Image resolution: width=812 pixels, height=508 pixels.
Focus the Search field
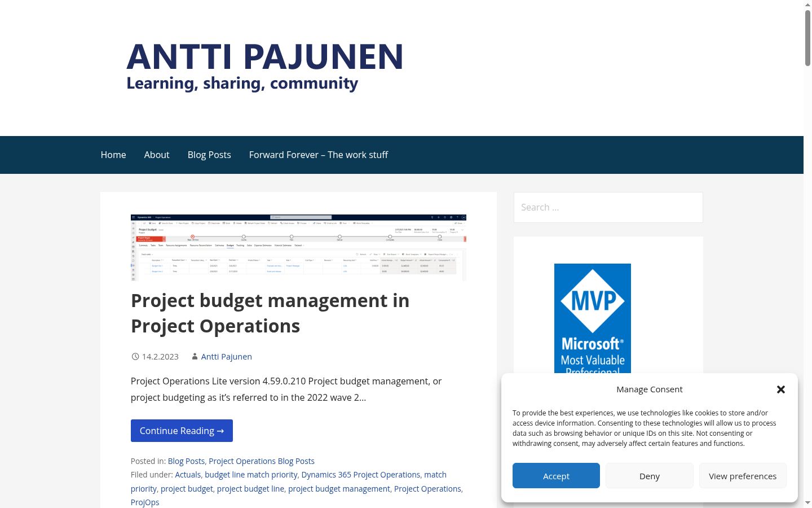[608, 207]
